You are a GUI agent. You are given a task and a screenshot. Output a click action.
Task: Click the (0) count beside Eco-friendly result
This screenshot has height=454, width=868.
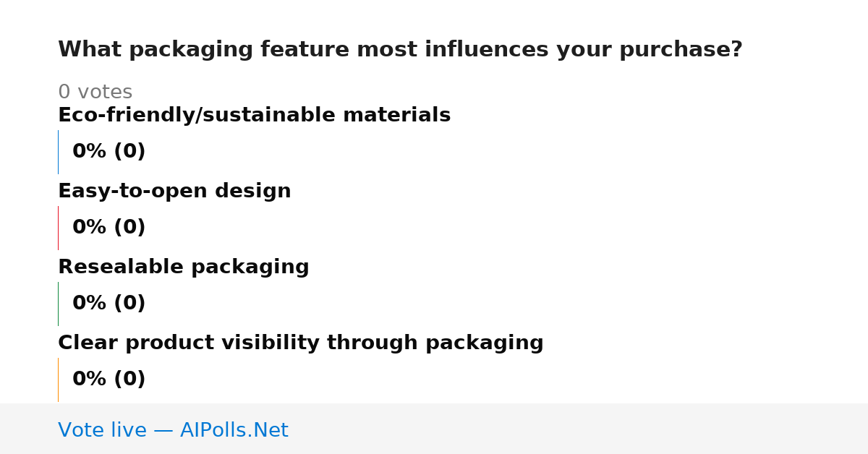[129, 152]
